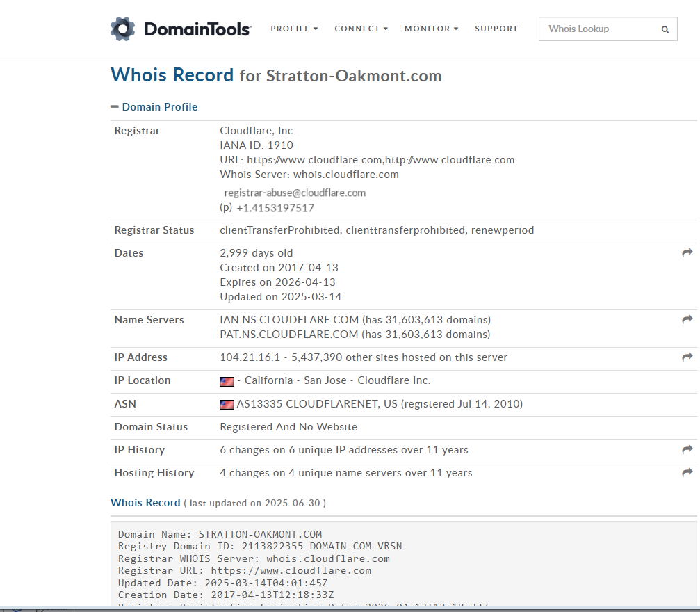Click Registry Domain ID raw record line

[x=260, y=547]
